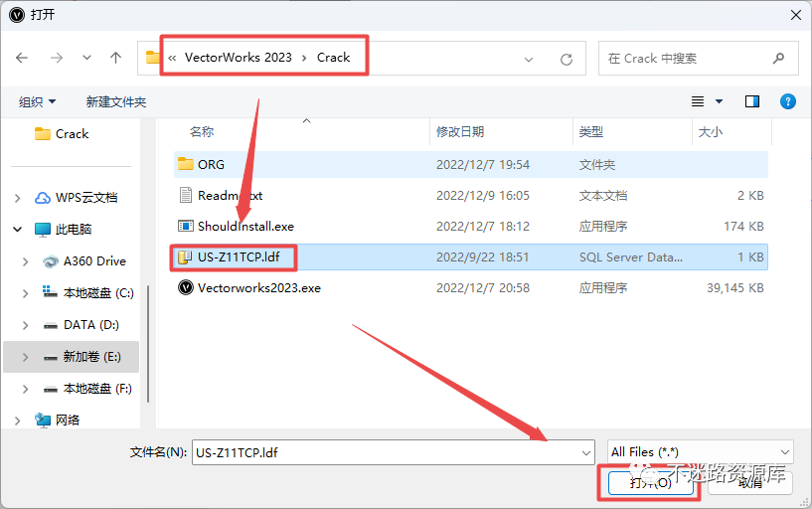The width and height of the screenshot is (812, 509).
Task: Sort by 修改日期 column header
Action: coord(460,132)
